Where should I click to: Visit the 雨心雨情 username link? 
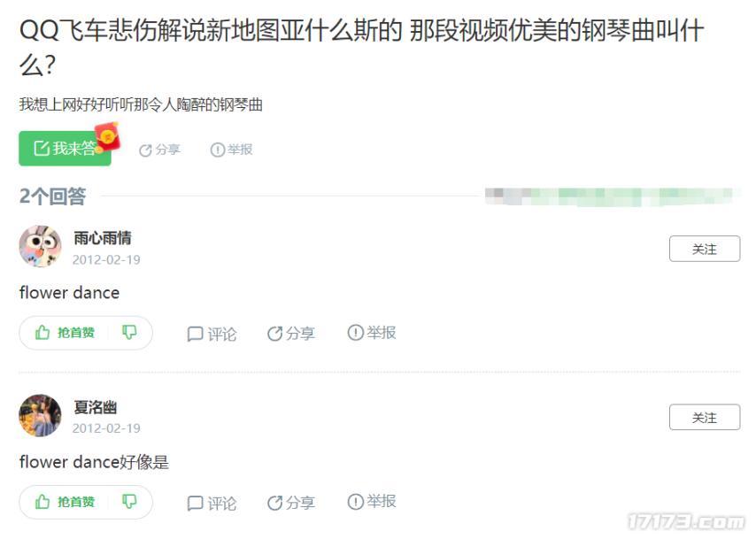(x=102, y=238)
